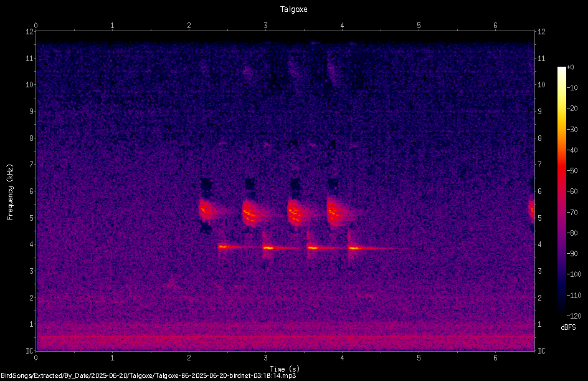Viewport: 588px width, 381px height.
Task: Click the file path text at bottom
Action: coord(148,376)
